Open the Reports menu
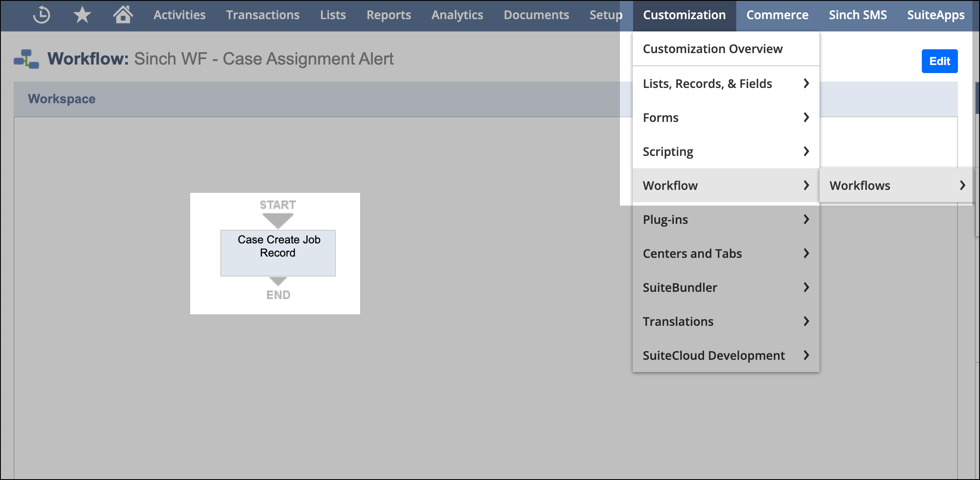 coord(389,15)
